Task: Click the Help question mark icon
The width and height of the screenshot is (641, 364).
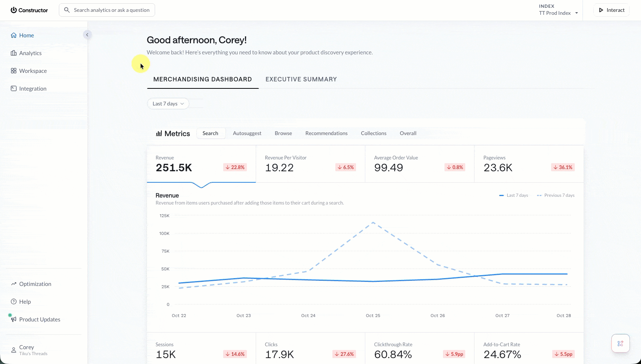Action: (x=14, y=301)
